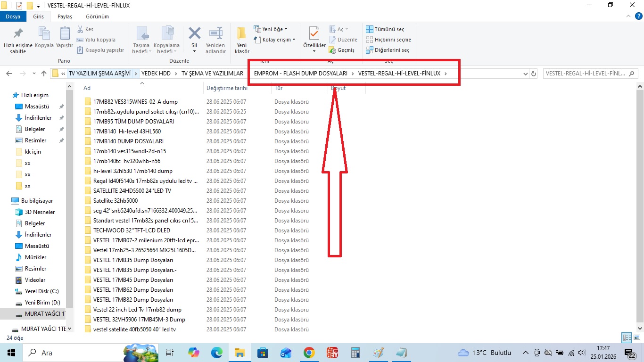Click the Sil delete icon

click(x=194, y=33)
